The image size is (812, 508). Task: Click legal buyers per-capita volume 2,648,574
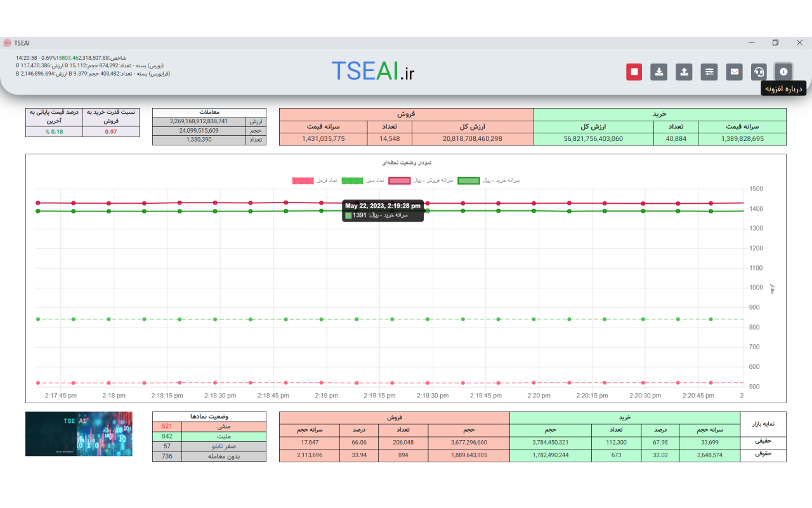(709, 455)
